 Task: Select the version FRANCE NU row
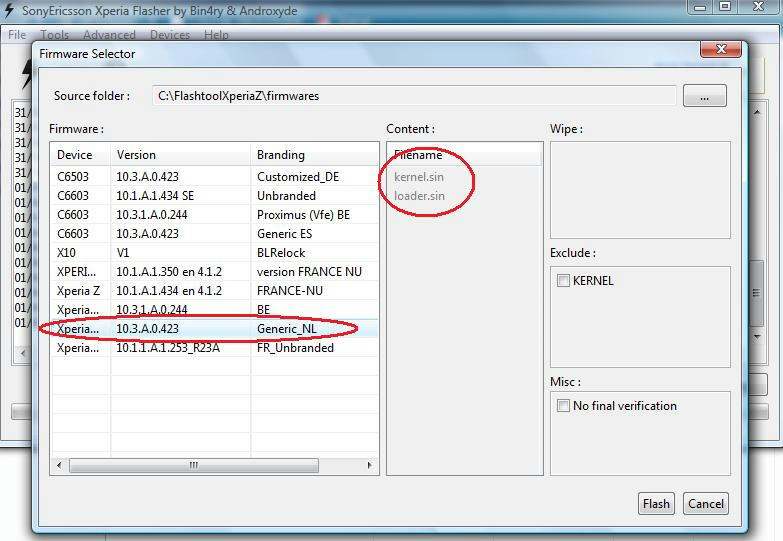215,272
